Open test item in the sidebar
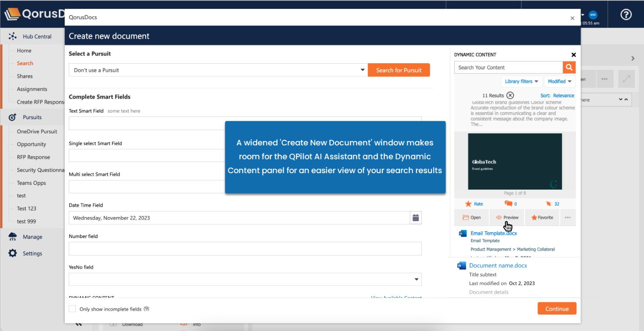The image size is (644, 331). click(21, 196)
